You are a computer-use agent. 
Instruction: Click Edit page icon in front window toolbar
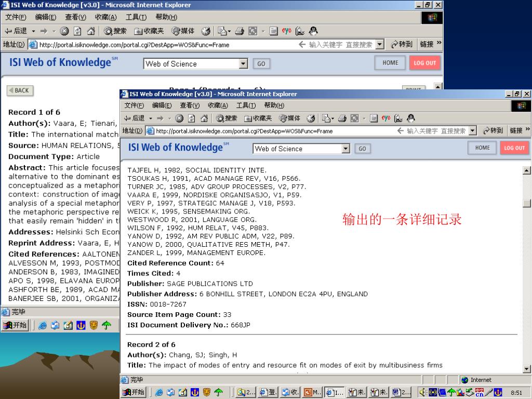pos(354,118)
